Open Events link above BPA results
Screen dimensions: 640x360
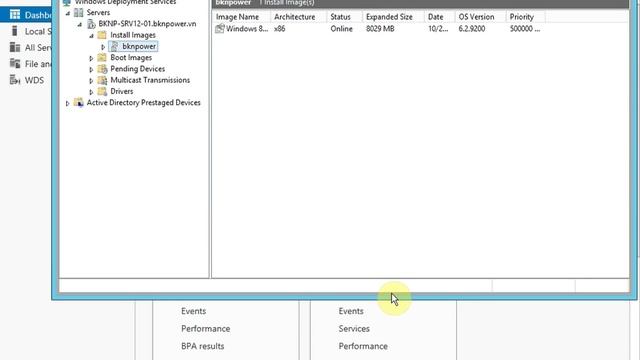point(193,311)
